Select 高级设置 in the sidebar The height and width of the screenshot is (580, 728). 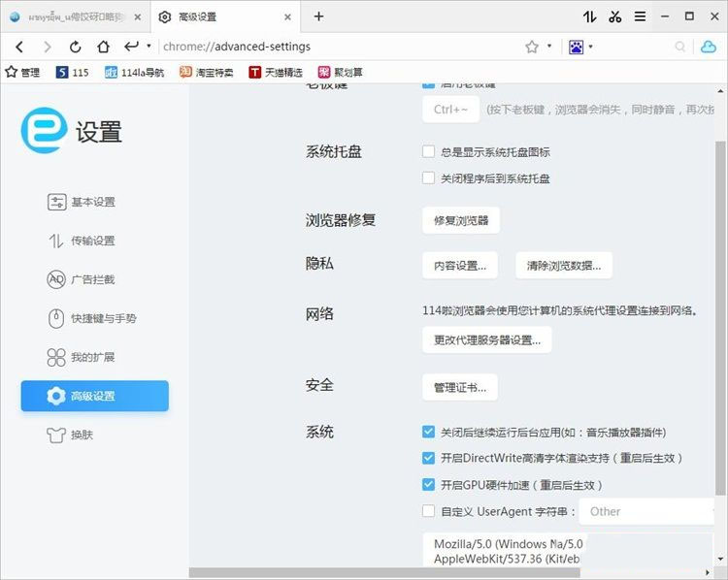[95, 396]
